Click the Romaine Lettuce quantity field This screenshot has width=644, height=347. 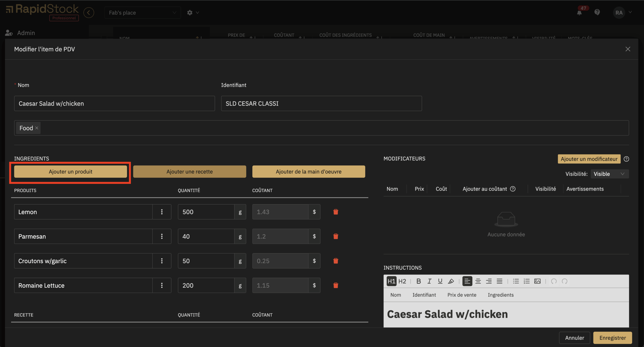click(206, 285)
